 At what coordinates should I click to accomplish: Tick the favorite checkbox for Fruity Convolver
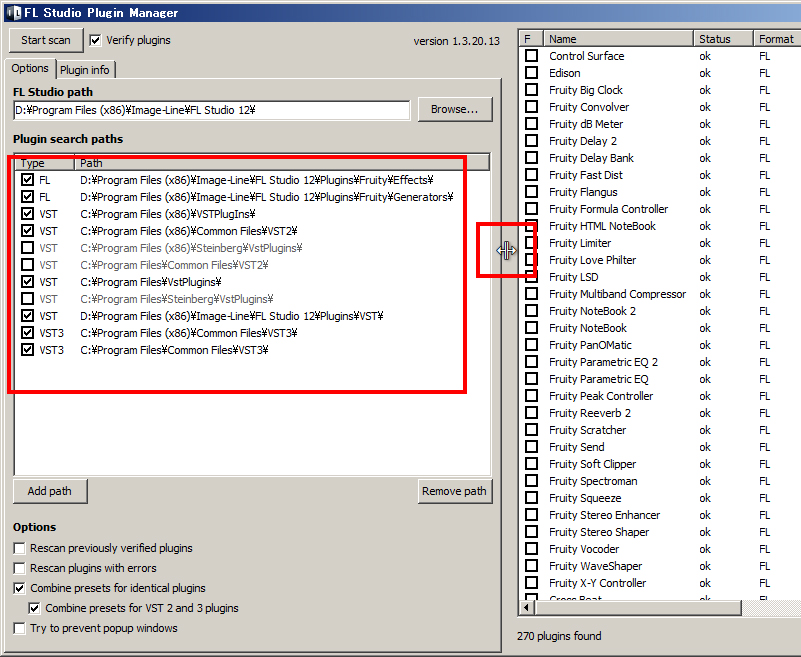tap(532, 107)
